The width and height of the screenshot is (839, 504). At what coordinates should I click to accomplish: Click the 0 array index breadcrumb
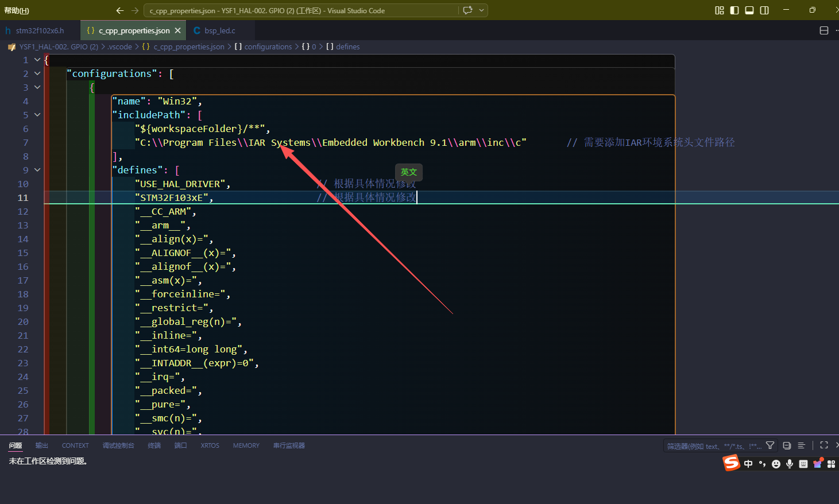pyautogui.click(x=314, y=46)
